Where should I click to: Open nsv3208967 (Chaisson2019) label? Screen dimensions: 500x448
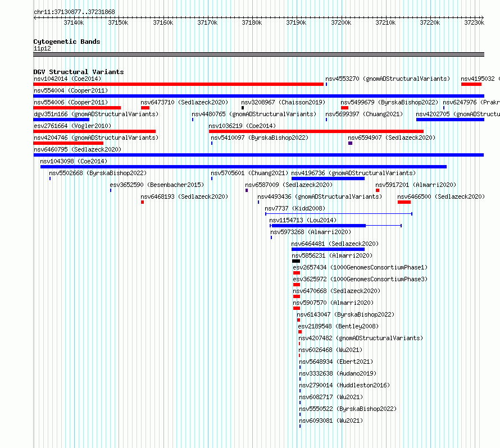pos(283,102)
